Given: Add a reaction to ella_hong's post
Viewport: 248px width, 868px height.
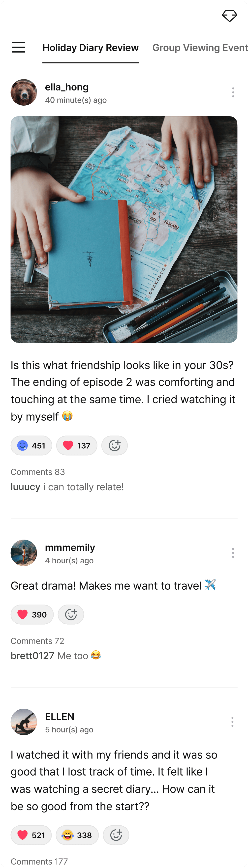Looking at the screenshot, I should tap(115, 445).
